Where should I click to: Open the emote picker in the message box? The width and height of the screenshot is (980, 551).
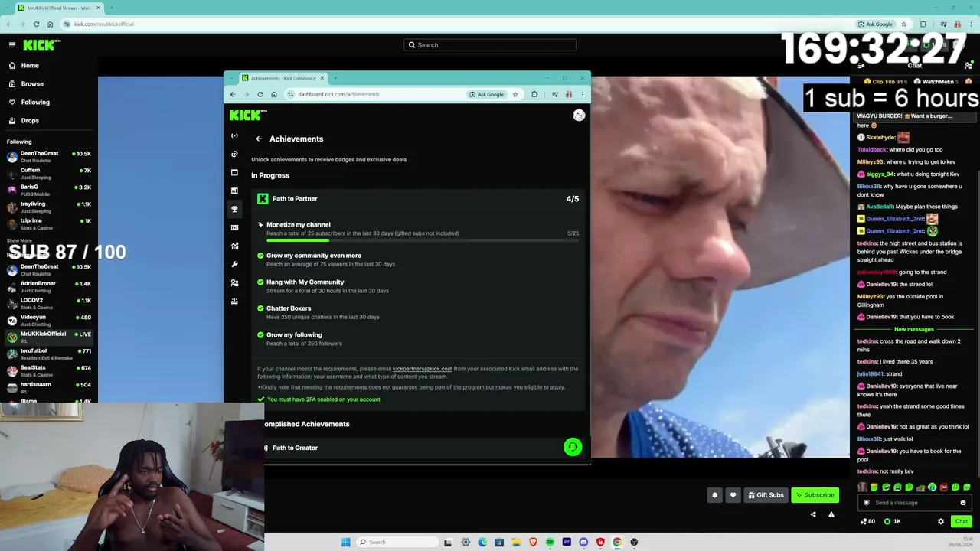point(963,503)
